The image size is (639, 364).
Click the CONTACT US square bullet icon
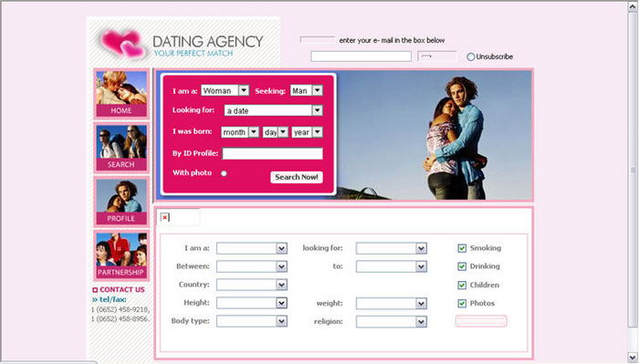pos(95,290)
